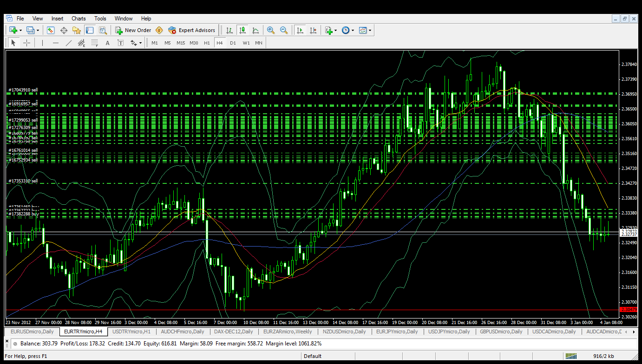Screen dimensions: 642x364
Task: Add Fibonacci retracement tool
Action: click(95, 43)
